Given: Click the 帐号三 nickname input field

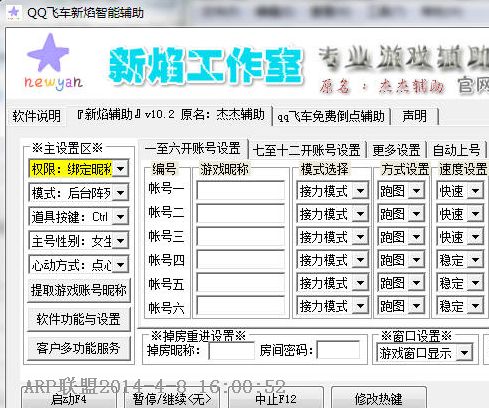Looking at the screenshot, I should click(241, 237).
